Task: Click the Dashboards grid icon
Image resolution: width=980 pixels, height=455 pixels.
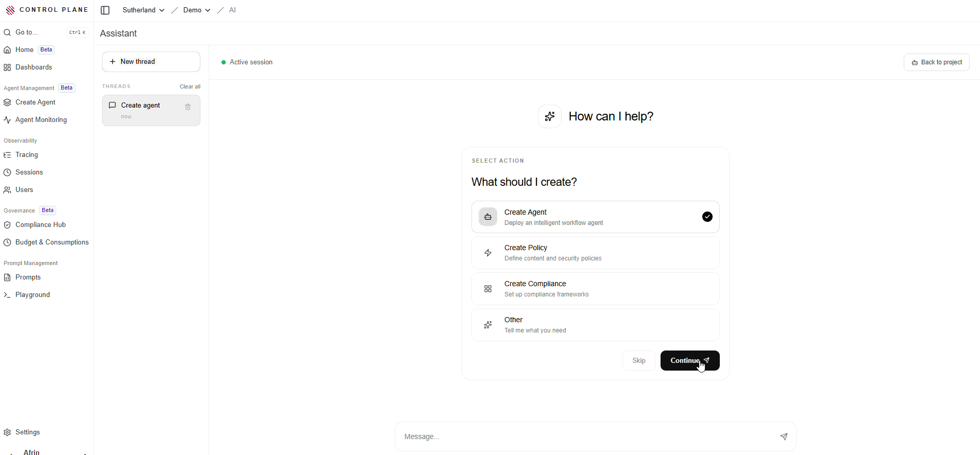Action: (7, 67)
